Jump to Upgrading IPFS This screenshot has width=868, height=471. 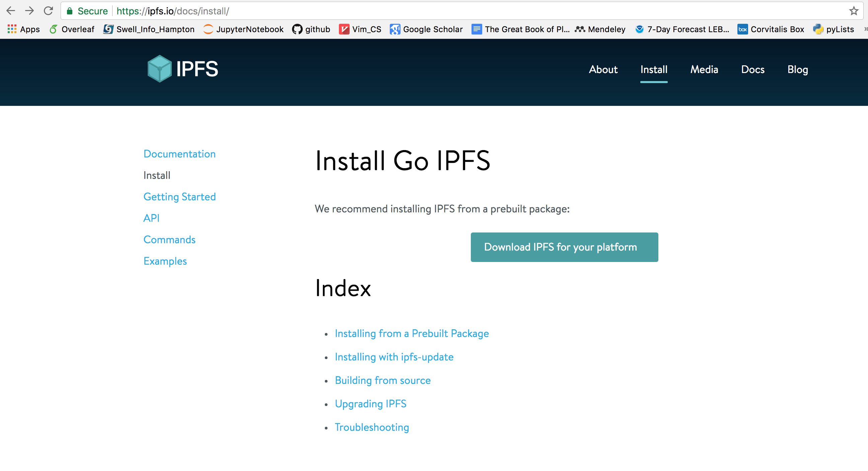coord(371,404)
